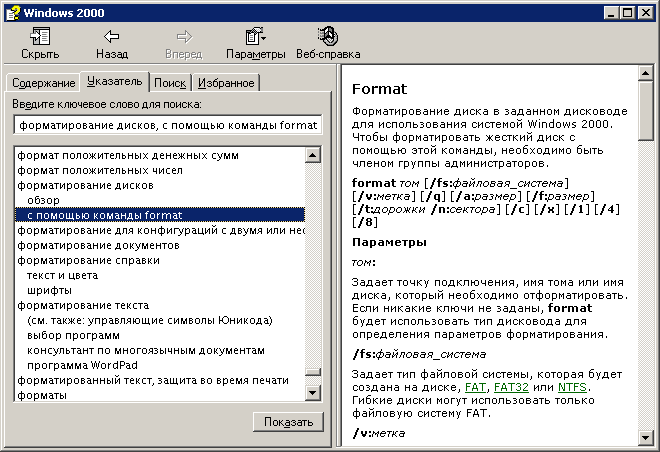Minimize the Windows 2000 help window
This screenshot has height=452, width=660.
pos(611,13)
